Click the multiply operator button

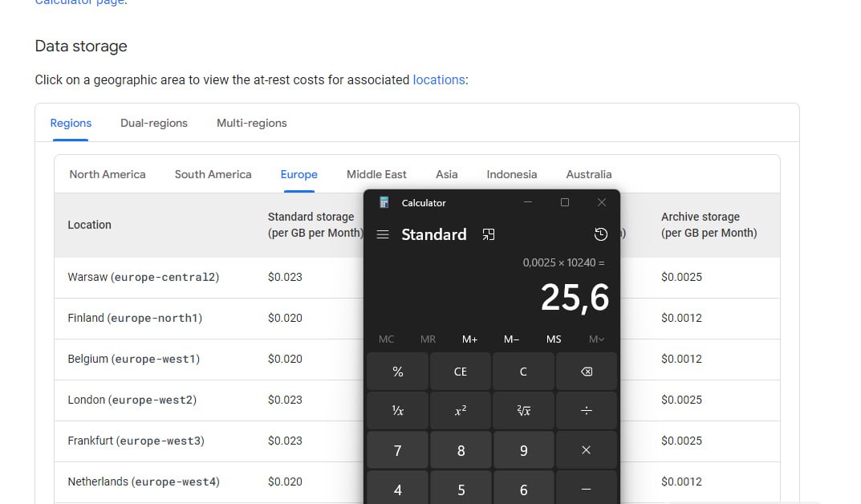[x=586, y=450]
